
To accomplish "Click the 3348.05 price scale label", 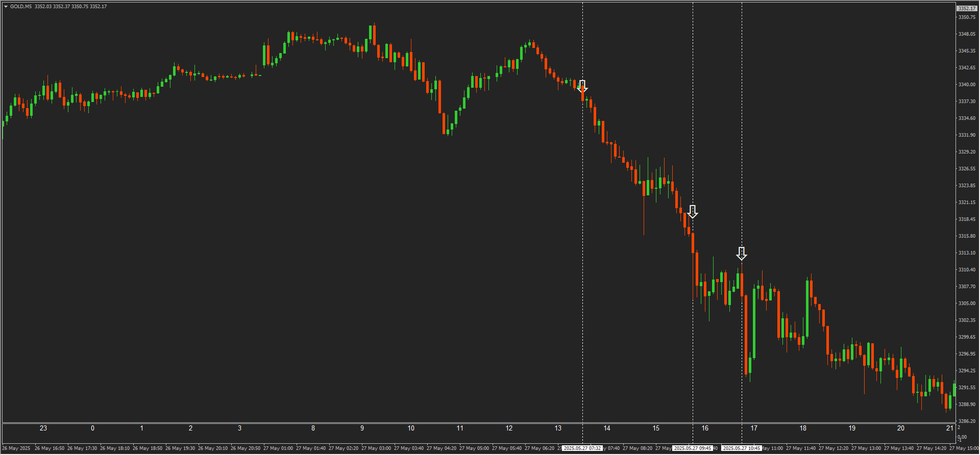I will (967, 34).
